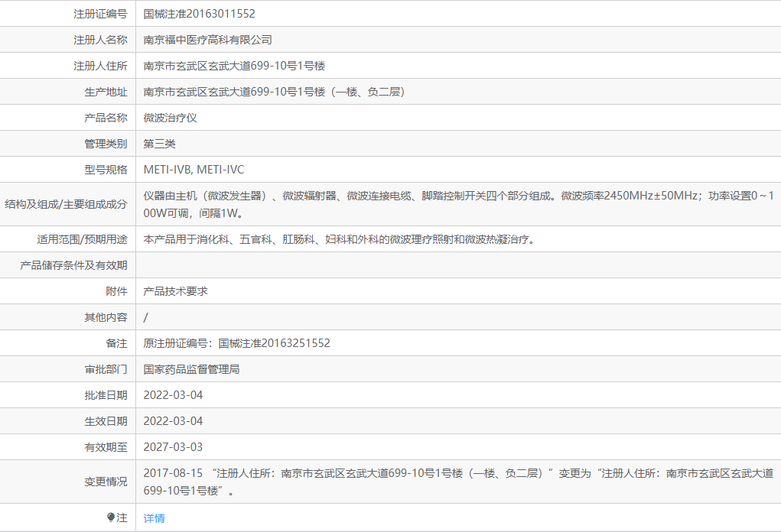Click the 有效期至 label
The image size is (781, 532).
[x=106, y=447]
